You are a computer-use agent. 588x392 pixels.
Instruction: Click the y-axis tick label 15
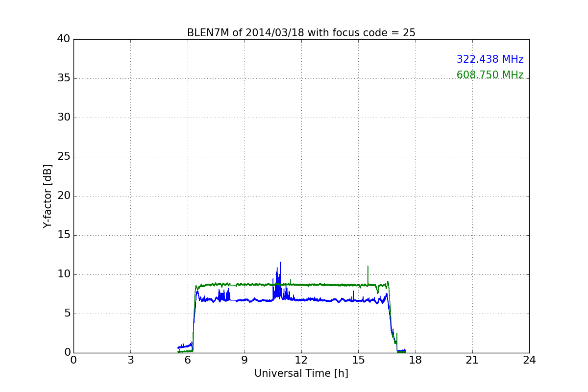click(x=64, y=235)
